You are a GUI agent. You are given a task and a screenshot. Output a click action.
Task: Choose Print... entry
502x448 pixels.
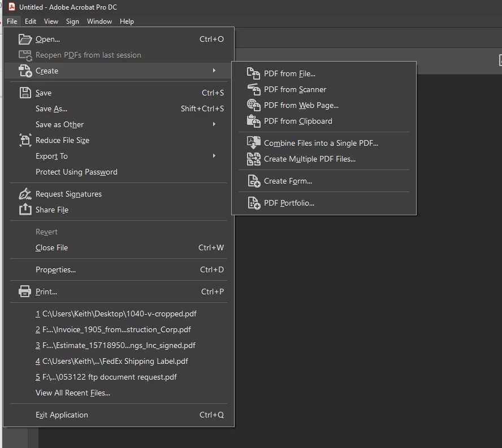pos(119,292)
